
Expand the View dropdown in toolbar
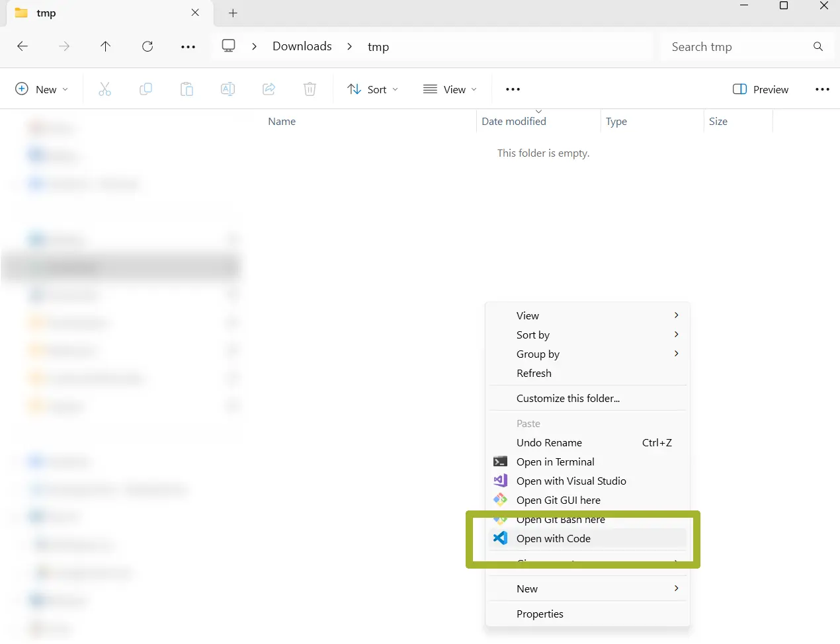[x=450, y=89]
